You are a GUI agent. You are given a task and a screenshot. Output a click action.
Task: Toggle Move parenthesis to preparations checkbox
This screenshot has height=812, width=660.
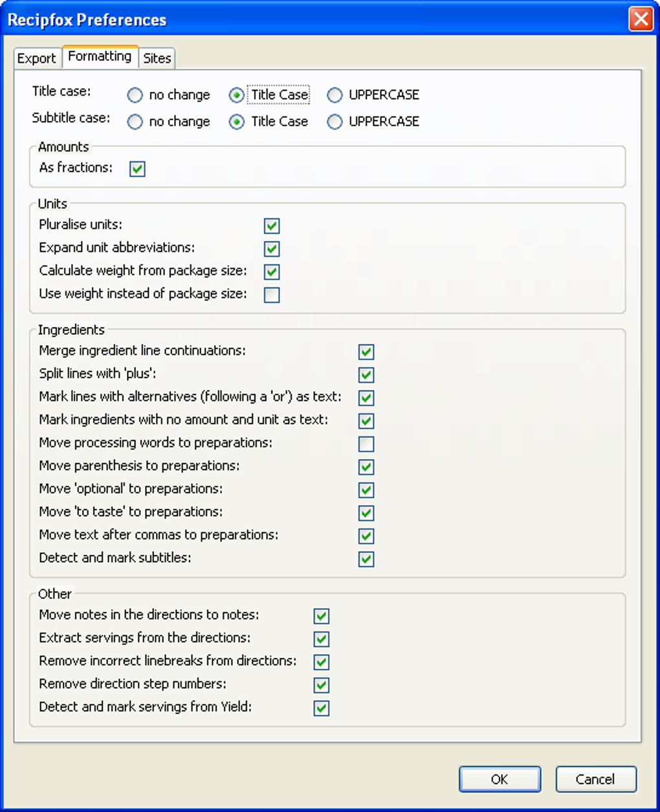click(x=366, y=467)
